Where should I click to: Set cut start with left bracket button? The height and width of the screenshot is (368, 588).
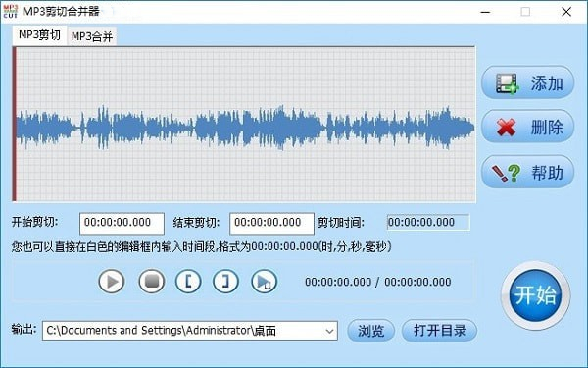point(188,281)
